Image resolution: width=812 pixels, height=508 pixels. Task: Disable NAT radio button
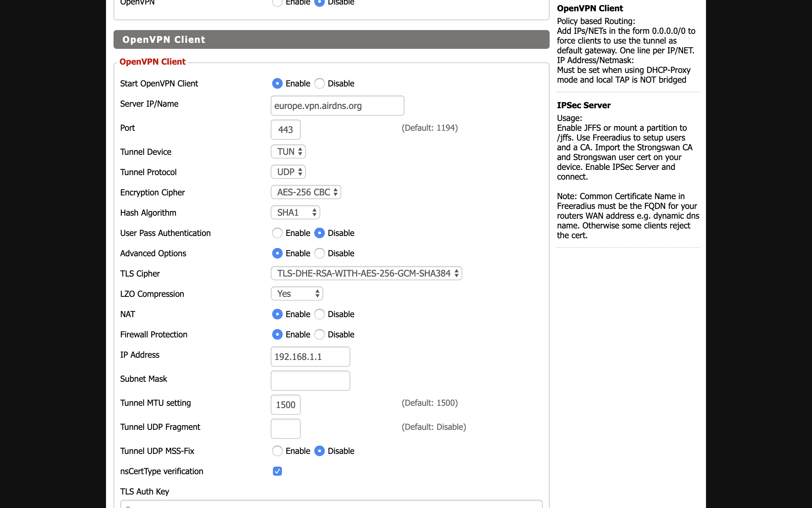[x=320, y=314]
